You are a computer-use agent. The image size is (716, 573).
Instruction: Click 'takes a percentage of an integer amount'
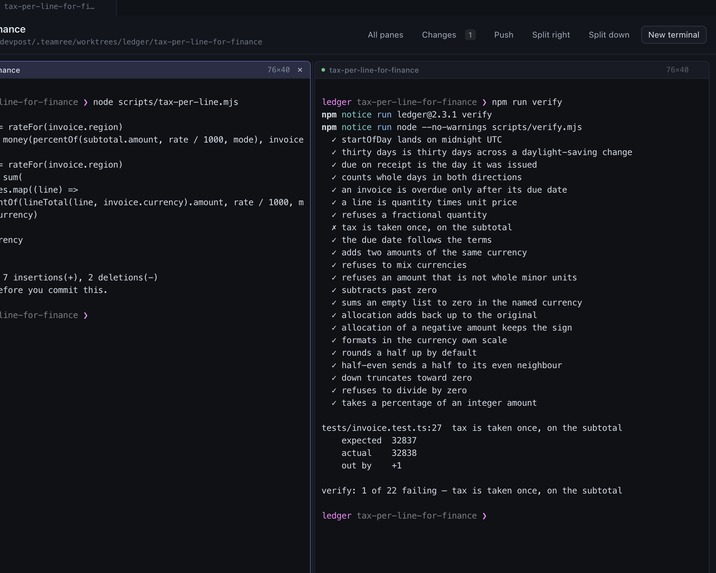click(434, 403)
